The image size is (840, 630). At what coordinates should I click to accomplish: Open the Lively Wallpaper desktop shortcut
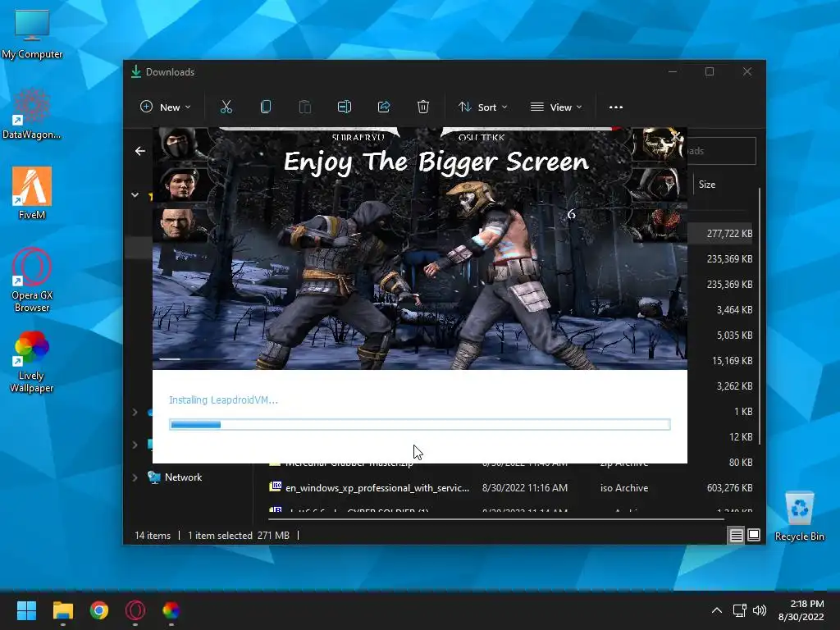[x=32, y=362]
